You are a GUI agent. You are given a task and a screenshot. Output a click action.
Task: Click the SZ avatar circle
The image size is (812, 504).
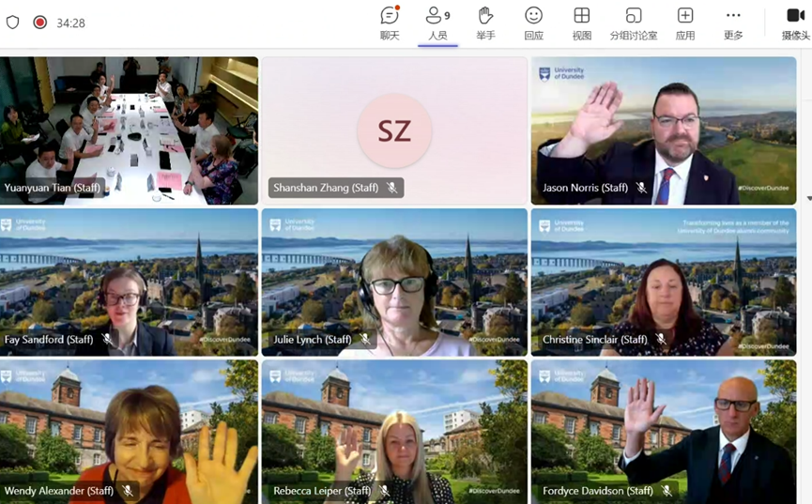click(x=394, y=130)
